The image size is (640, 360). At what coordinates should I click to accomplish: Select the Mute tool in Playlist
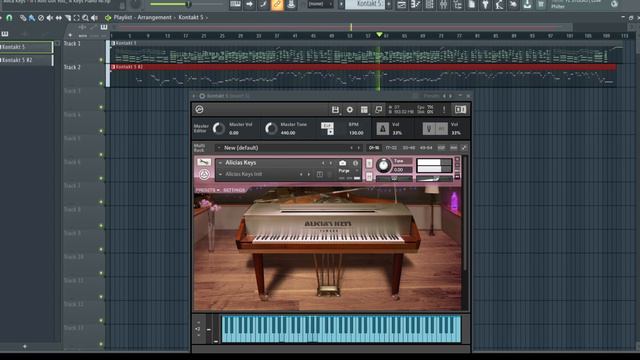click(x=50, y=18)
